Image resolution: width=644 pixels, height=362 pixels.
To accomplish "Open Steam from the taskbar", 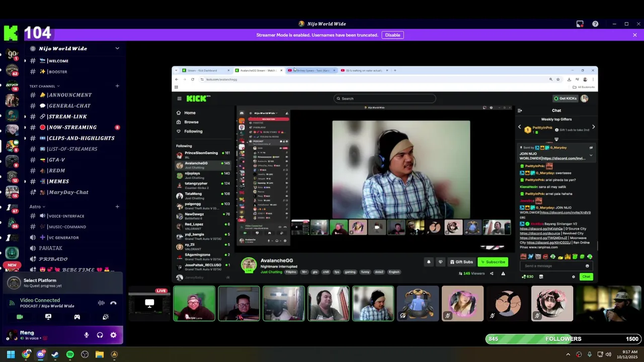I will point(55,354).
